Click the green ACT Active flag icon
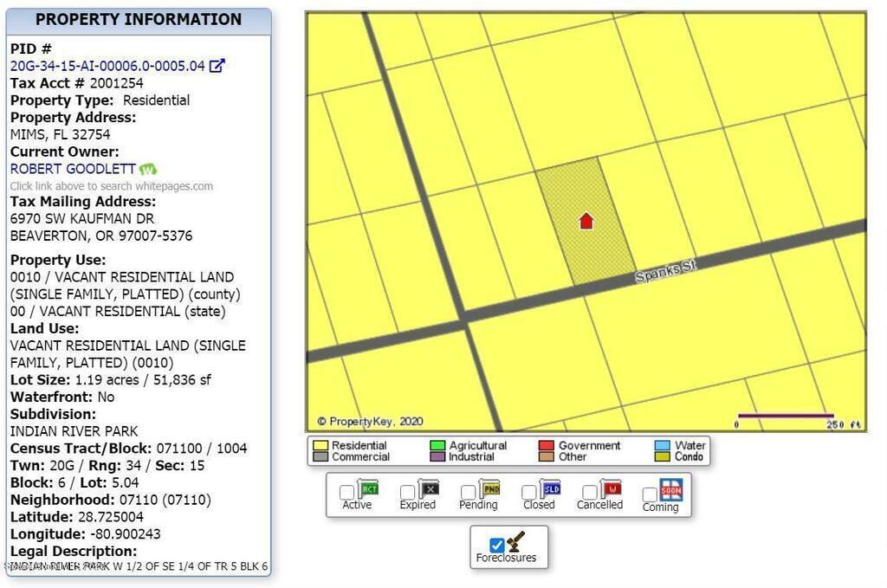 click(368, 489)
